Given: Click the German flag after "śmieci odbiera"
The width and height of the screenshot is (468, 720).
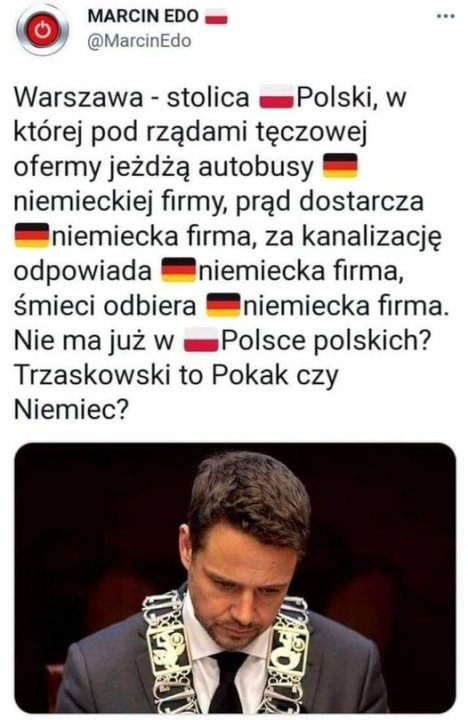Looking at the screenshot, I should pos(223,305).
